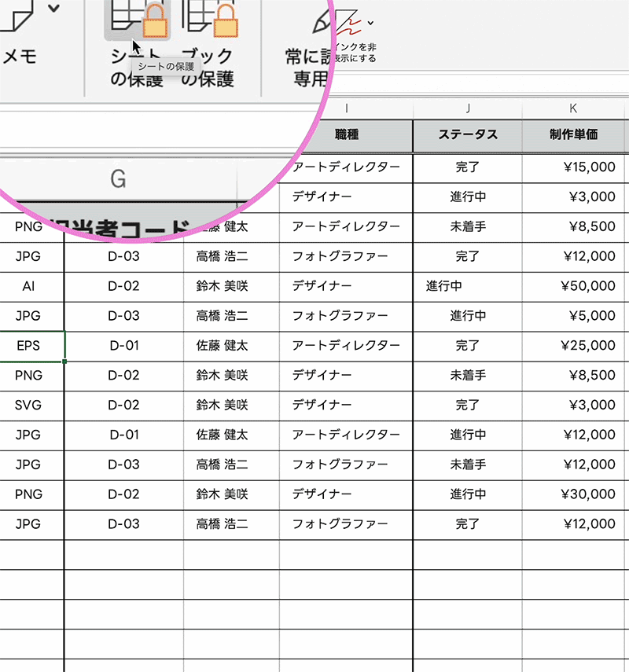Select the column I header
Image resolution: width=629 pixels, height=672 pixels.
[346, 108]
